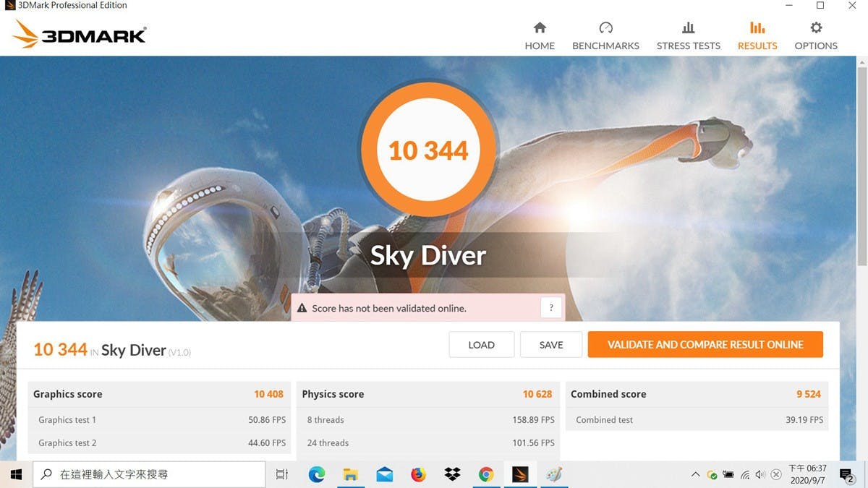Open Windows Start menu

point(16,474)
